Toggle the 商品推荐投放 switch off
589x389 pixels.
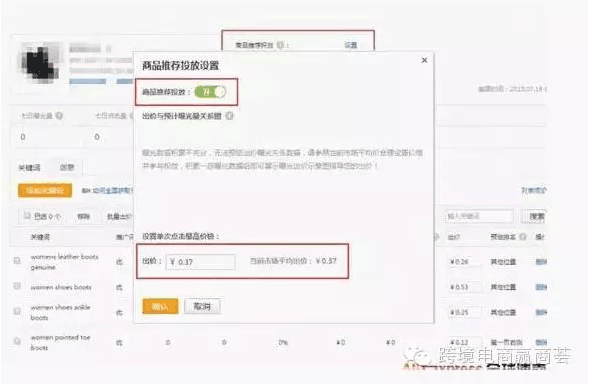[x=210, y=92]
